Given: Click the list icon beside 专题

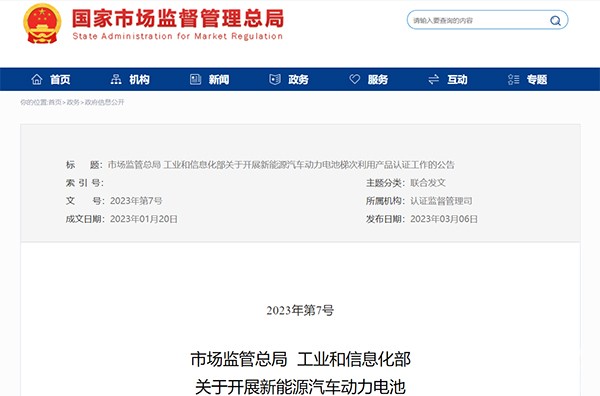Looking at the screenshot, I should click(514, 79).
